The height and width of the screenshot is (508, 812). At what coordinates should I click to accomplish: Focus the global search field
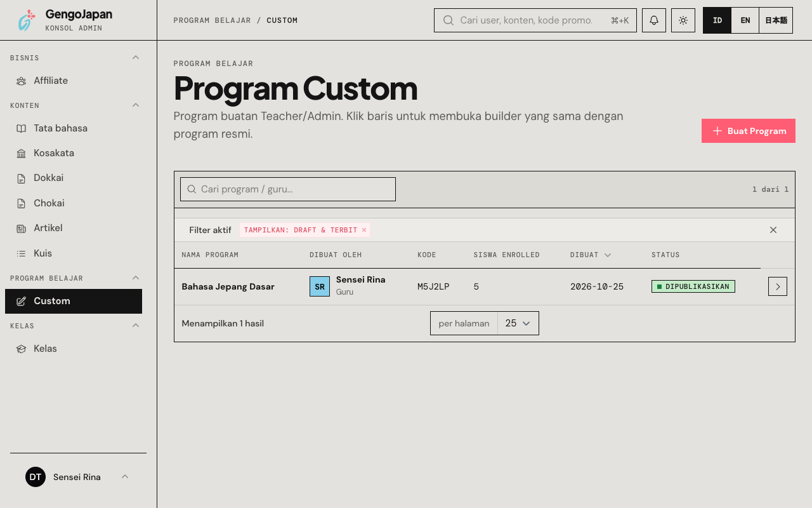[x=535, y=20]
